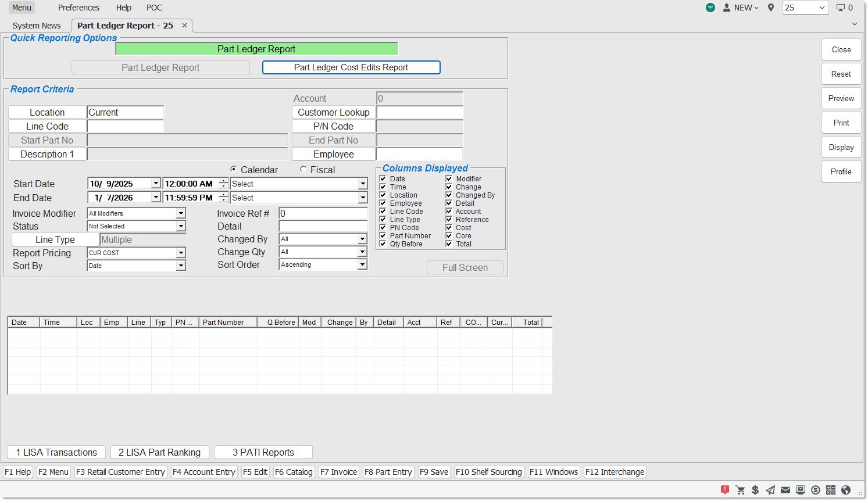Image resolution: width=868 pixels, height=501 pixels.
Task: Expand the Invoice Modifier dropdown
Action: pyautogui.click(x=181, y=213)
